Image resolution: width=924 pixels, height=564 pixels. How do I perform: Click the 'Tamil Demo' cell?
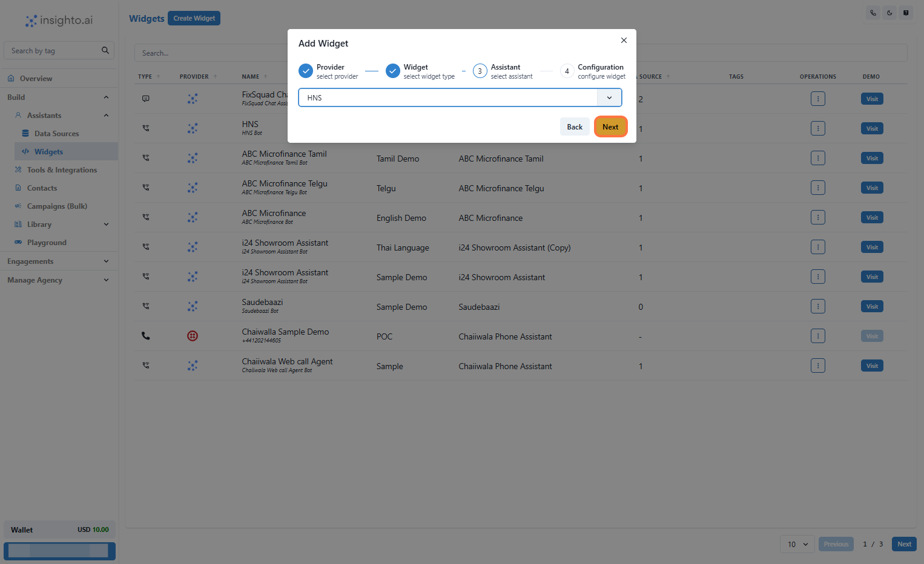tap(398, 159)
